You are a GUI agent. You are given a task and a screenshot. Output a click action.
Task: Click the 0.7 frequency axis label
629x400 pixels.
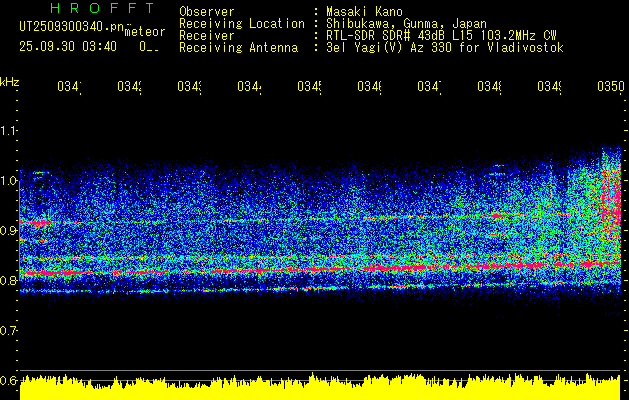coord(9,331)
